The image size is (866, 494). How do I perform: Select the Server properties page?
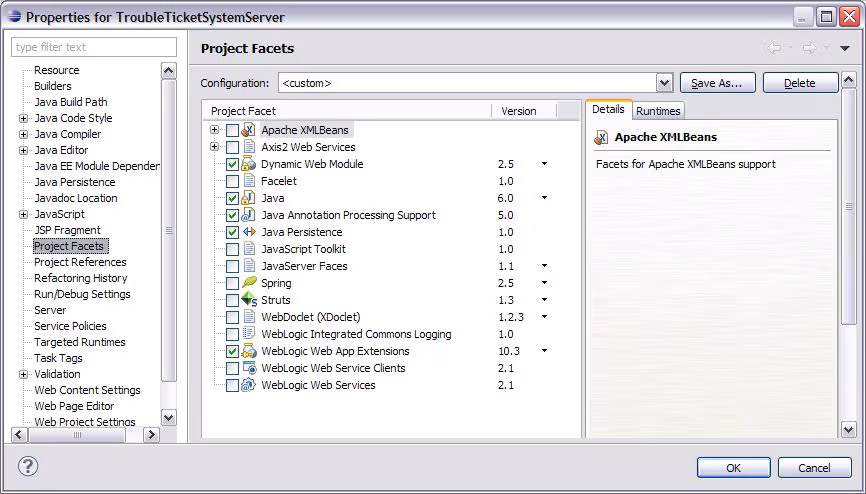[50, 311]
